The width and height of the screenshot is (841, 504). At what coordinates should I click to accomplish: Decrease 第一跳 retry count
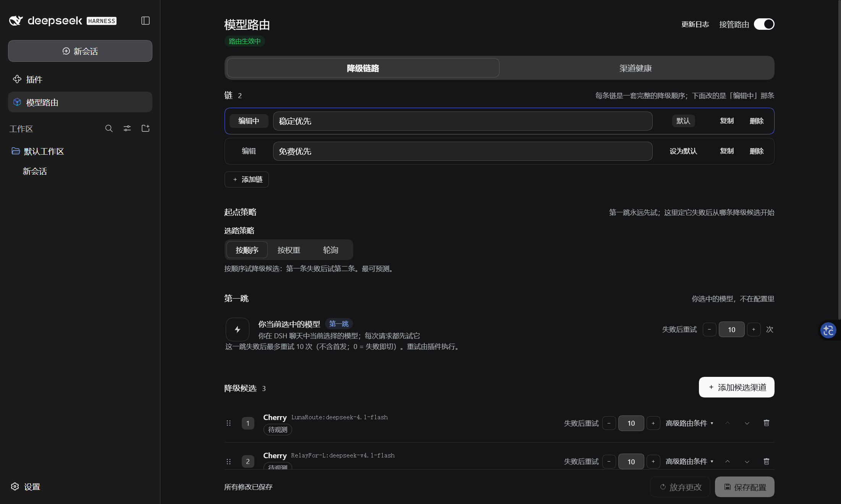(709, 329)
